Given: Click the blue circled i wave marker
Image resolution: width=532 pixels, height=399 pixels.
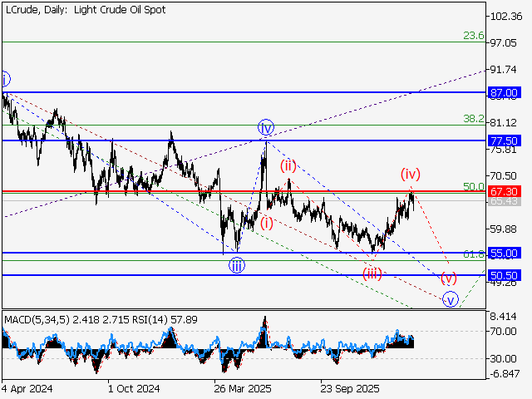Looking at the screenshot, I should click(x=5, y=80).
